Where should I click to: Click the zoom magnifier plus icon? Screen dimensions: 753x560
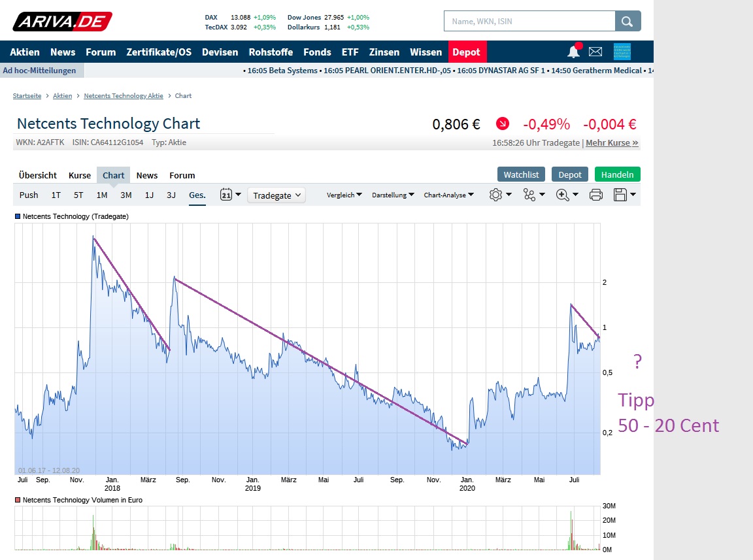pyautogui.click(x=562, y=195)
